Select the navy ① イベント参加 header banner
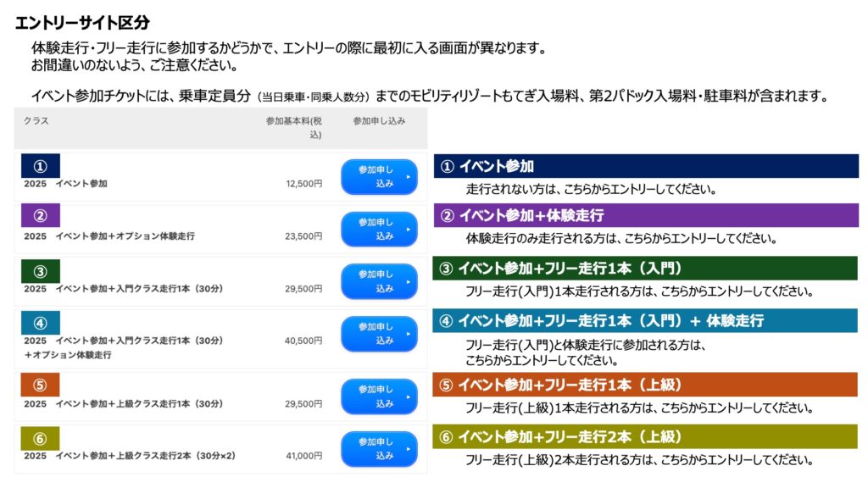Screen dimensions: 868x488 (x=645, y=166)
